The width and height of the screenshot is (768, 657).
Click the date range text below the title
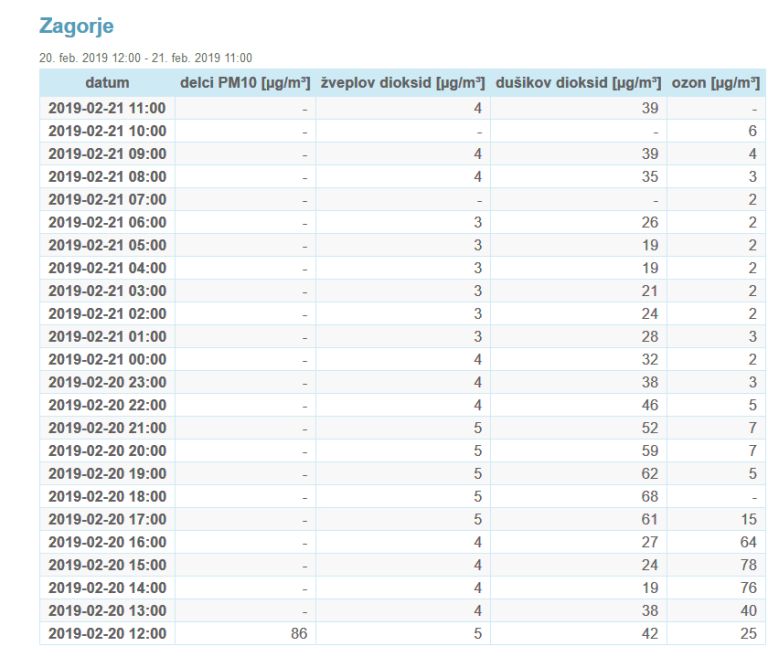(x=145, y=58)
